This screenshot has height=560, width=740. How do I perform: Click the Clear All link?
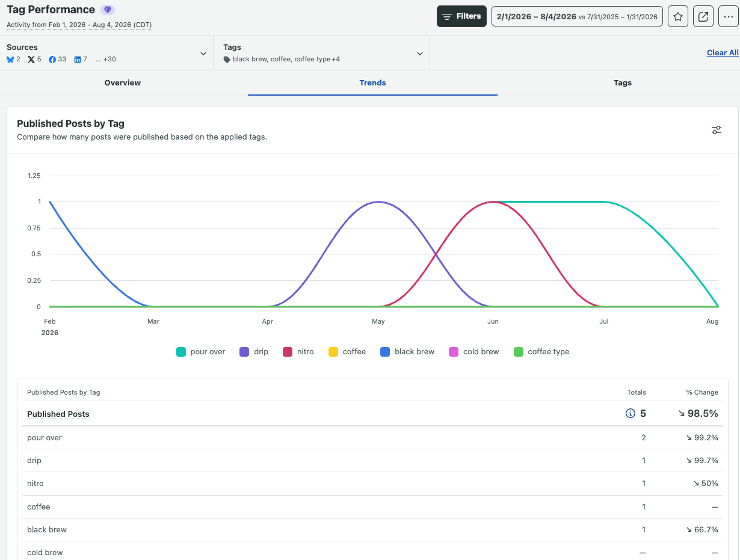pos(723,53)
